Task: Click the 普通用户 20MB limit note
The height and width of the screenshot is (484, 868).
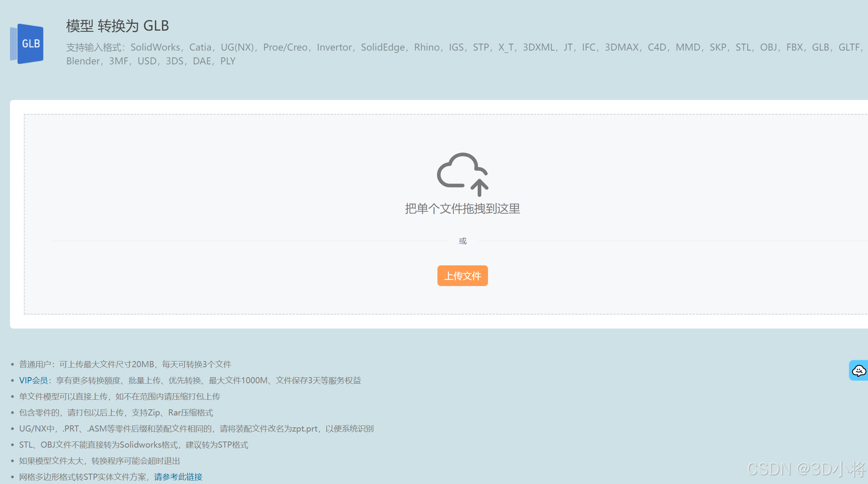Action: pos(125,364)
